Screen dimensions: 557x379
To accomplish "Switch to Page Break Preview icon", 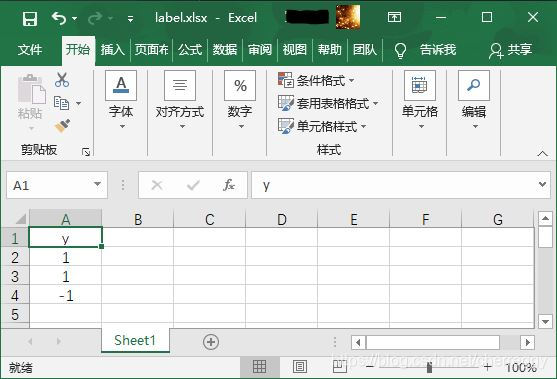I will coord(340,366).
